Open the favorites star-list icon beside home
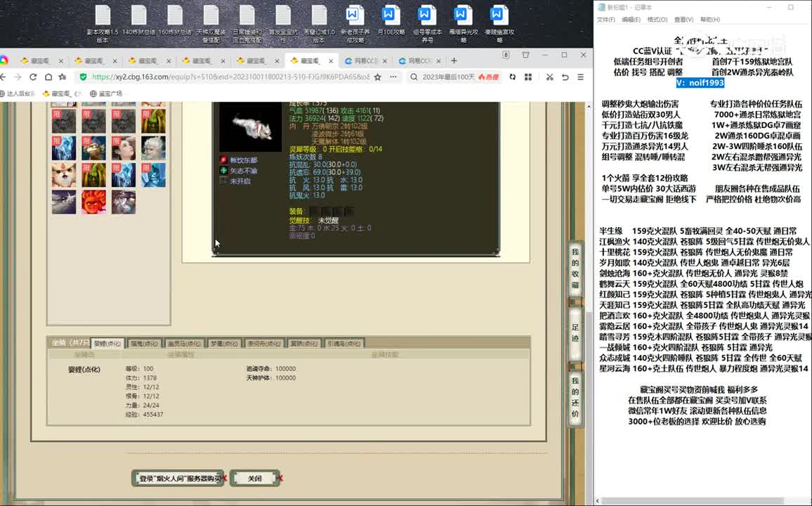The image size is (812, 506). [63, 77]
